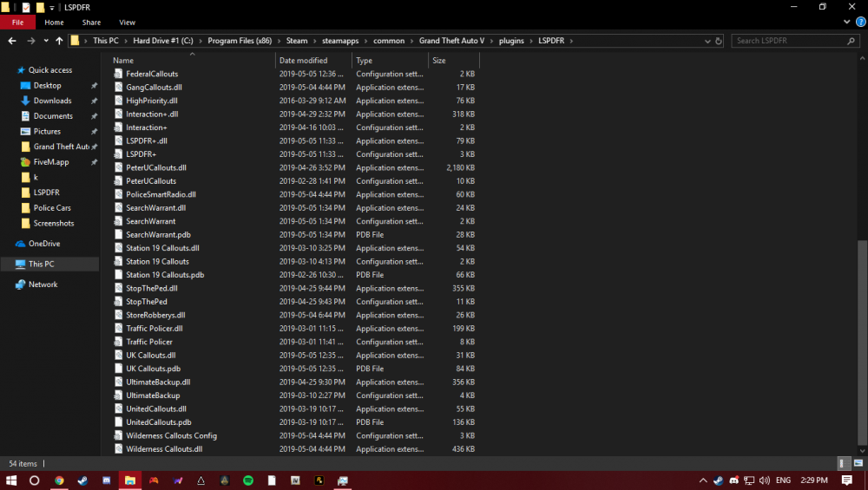Open address bar history dropdown
The image size is (868, 490).
pyautogui.click(x=707, y=41)
